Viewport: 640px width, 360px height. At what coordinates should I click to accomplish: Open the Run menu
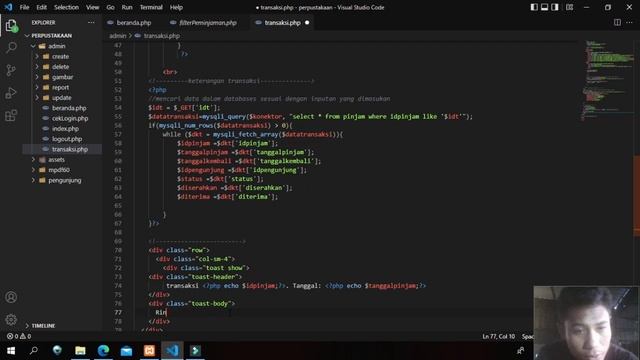127,7
